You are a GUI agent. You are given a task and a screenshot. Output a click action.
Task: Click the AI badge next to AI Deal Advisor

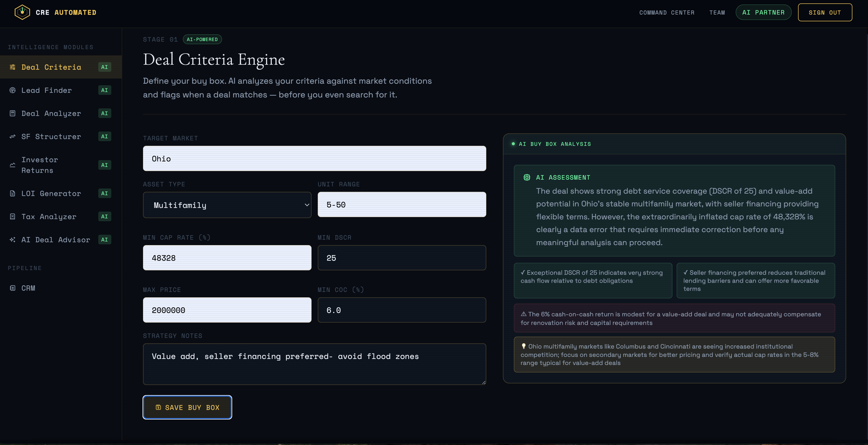tap(105, 239)
